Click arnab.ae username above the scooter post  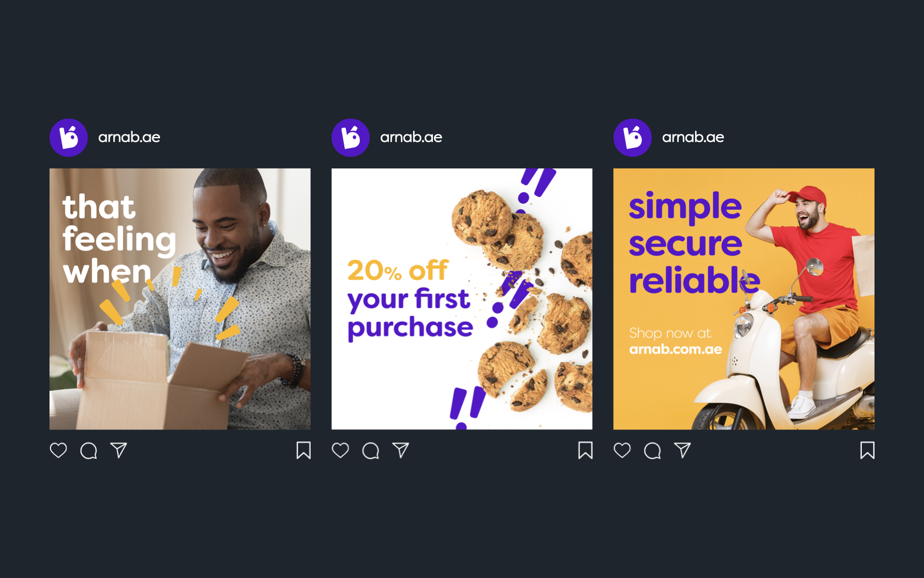click(693, 137)
